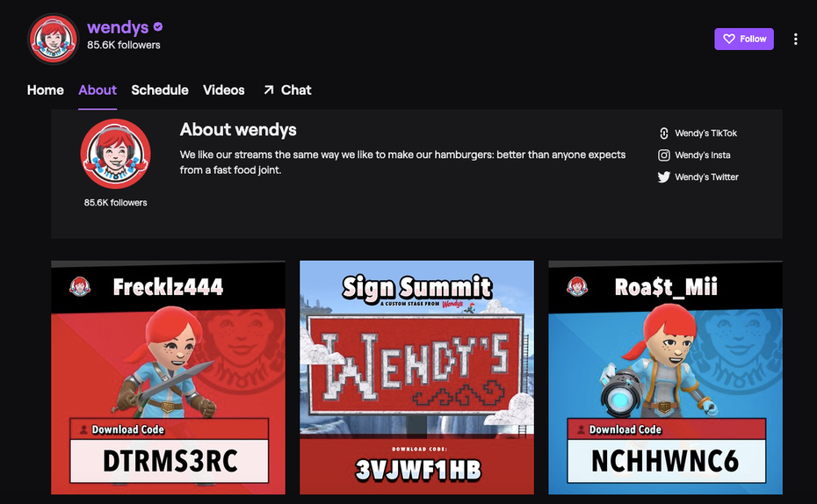
Task: Click the Instagram icon
Action: pos(664,155)
